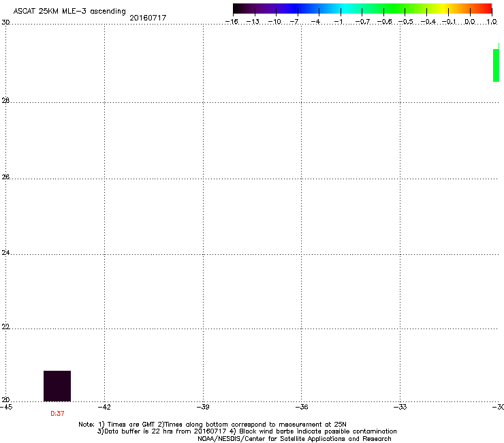
Task: Click the -1 color scale label
Action: (x=338, y=22)
